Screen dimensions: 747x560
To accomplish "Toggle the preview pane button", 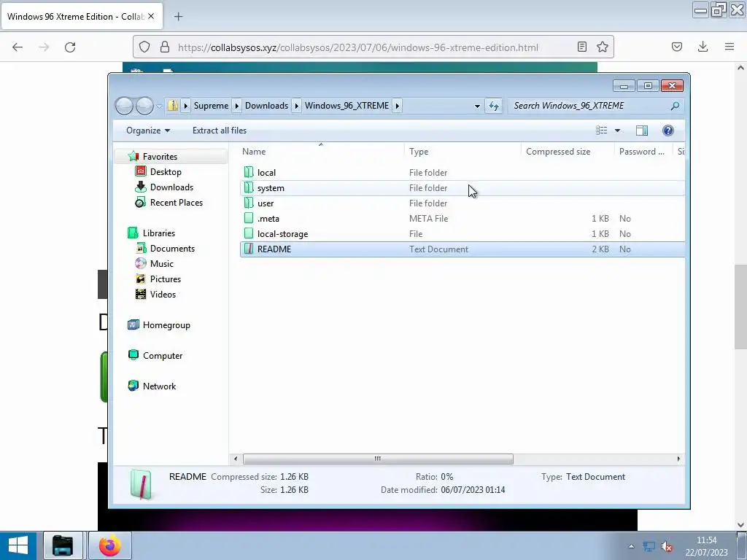I will pos(642,131).
